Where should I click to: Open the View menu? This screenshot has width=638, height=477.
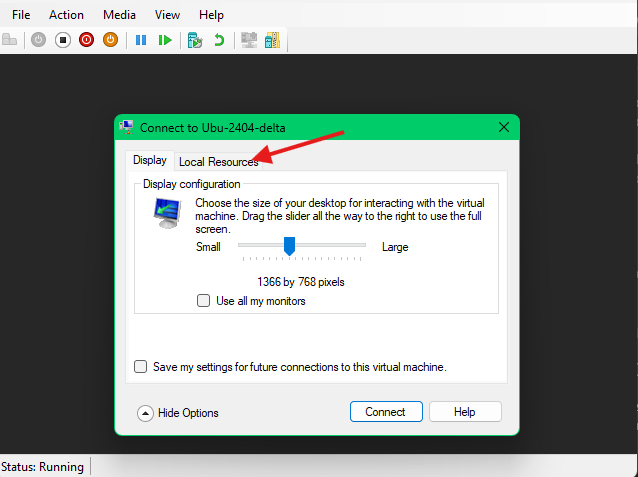(168, 15)
